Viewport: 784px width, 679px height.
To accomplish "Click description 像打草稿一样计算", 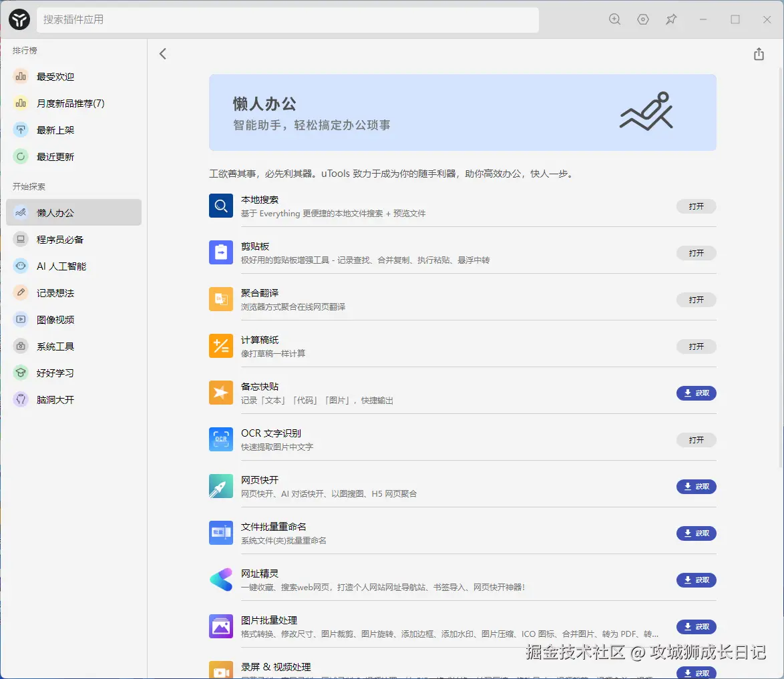I will click(x=273, y=353).
